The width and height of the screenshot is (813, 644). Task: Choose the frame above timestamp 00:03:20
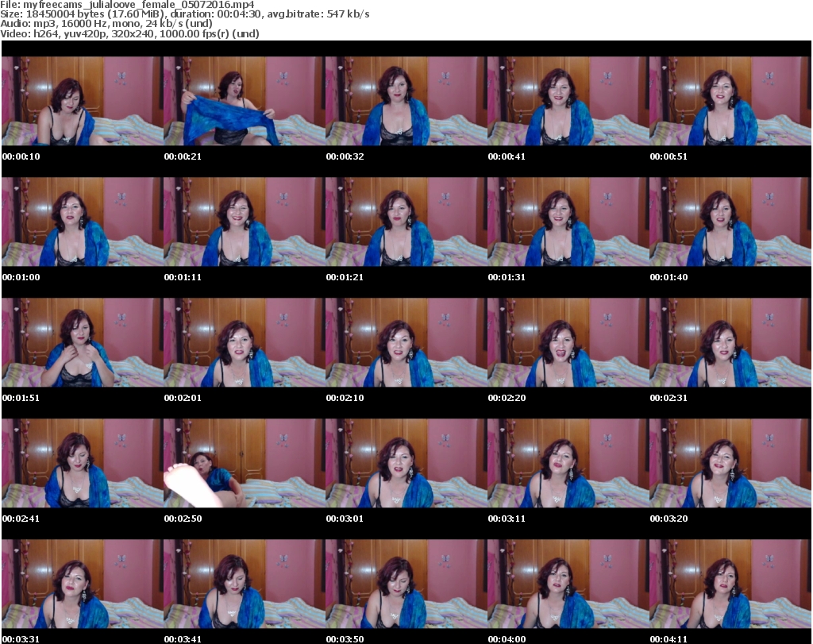click(730, 463)
